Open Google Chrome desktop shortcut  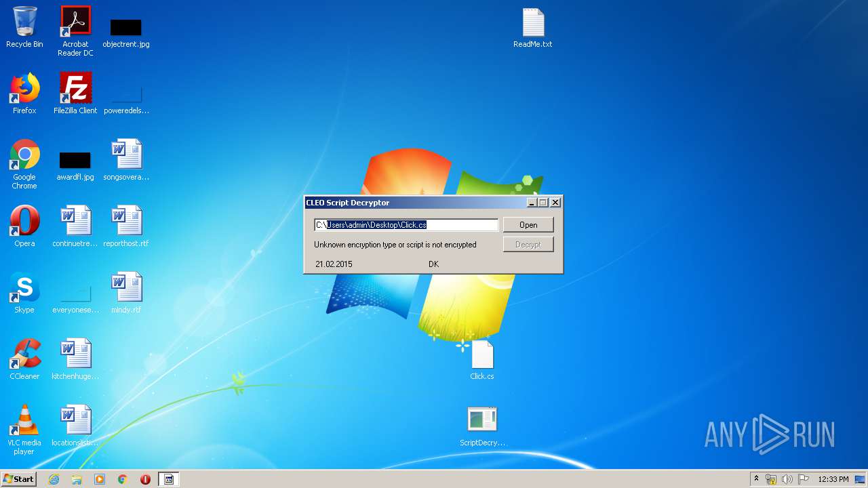(x=24, y=165)
